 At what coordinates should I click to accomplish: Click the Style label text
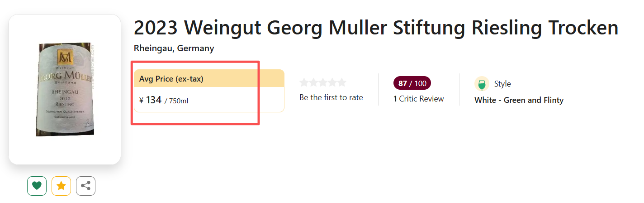coord(502,84)
